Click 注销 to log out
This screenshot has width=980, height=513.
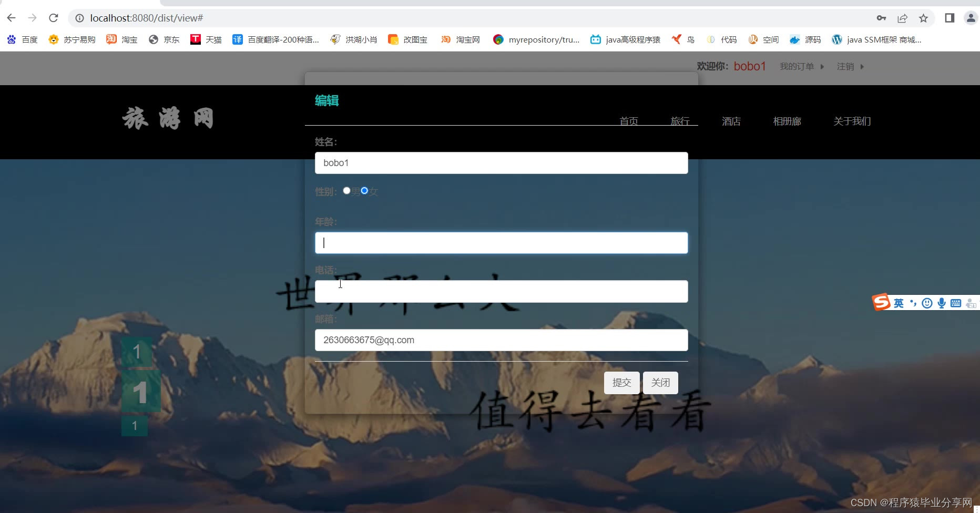coord(845,66)
